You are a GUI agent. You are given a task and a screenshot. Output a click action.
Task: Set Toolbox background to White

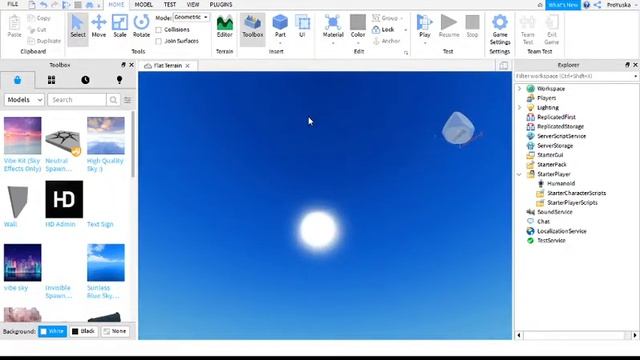pyautogui.click(x=52, y=331)
